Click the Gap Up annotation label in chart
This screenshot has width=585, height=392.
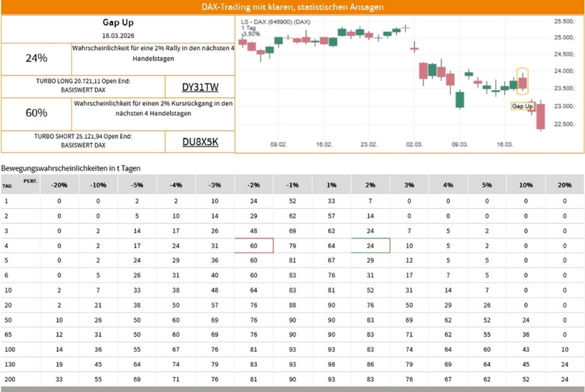pyautogui.click(x=522, y=106)
